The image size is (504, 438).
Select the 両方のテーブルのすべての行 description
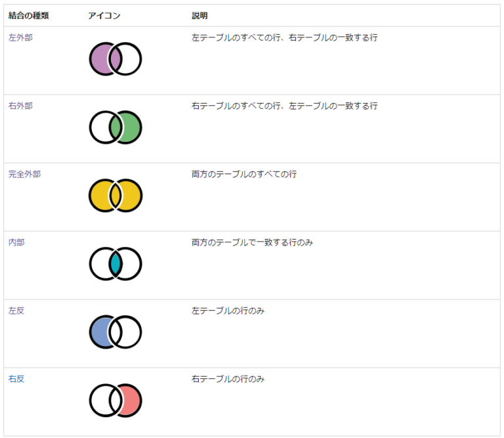244,174
